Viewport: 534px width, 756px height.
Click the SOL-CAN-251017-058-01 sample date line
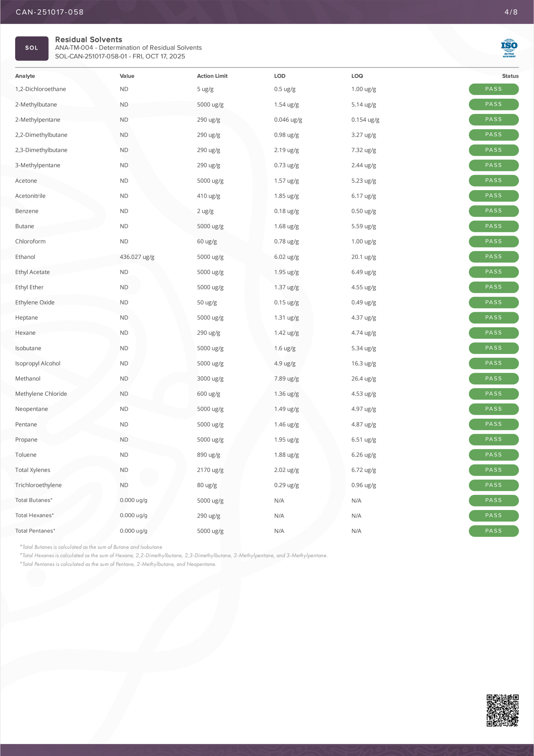[x=120, y=56]
